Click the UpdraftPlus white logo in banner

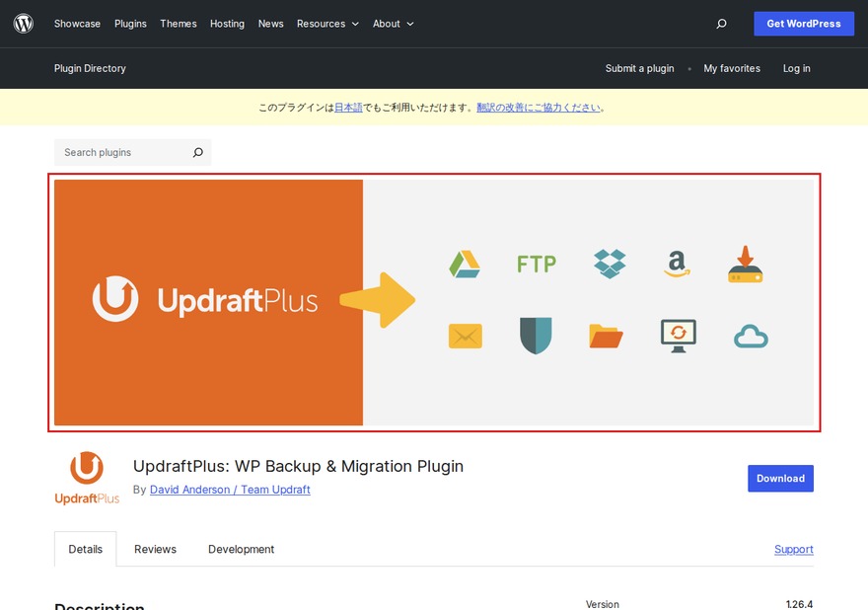point(205,300)
